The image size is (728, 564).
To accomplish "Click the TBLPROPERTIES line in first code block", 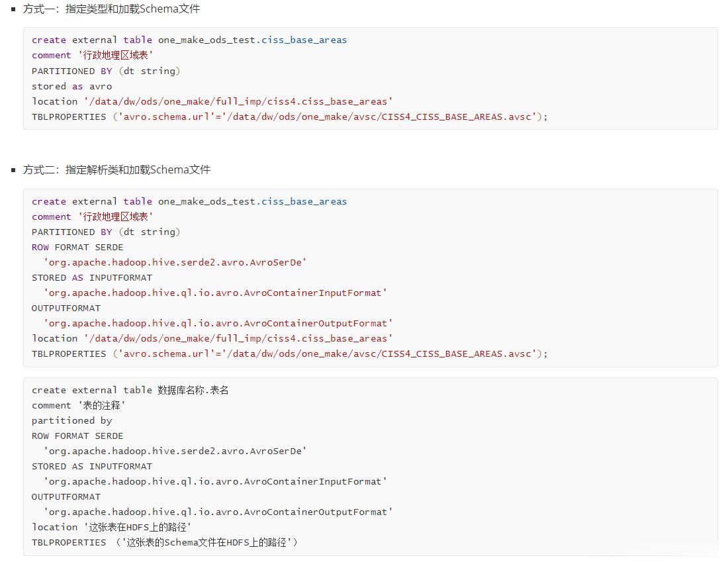I will pyautogui.click(x=290, y=117).
